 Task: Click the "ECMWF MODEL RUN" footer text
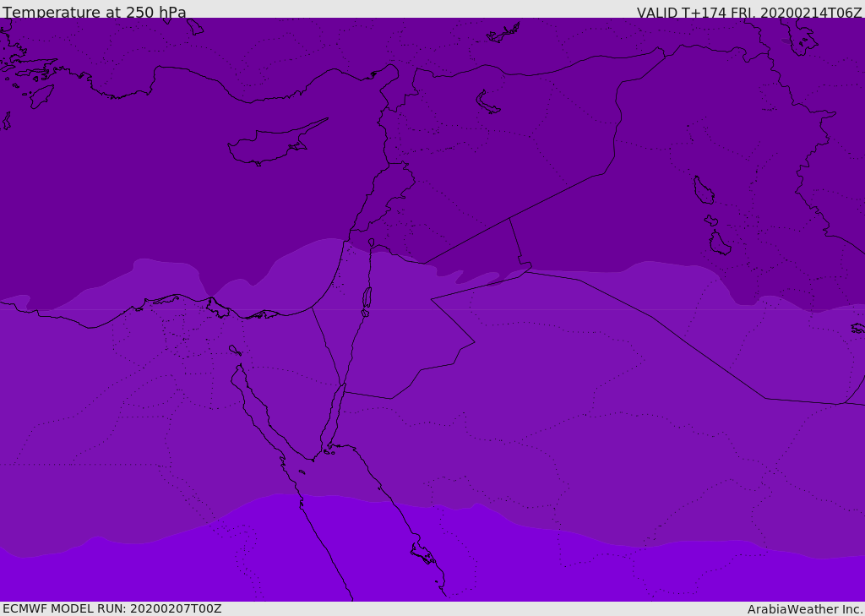[112, 608]
